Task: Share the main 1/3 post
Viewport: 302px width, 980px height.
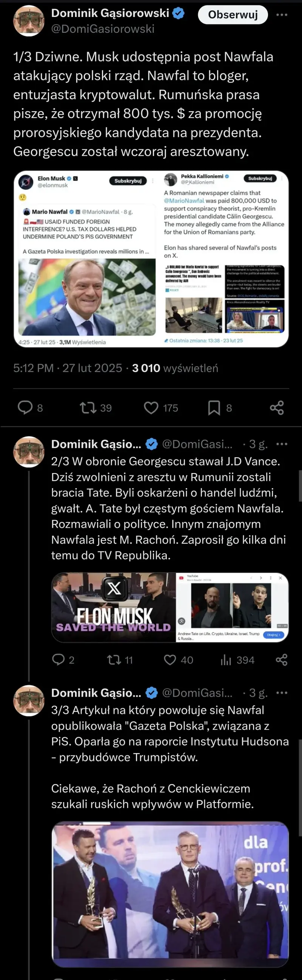Action: 277,408
